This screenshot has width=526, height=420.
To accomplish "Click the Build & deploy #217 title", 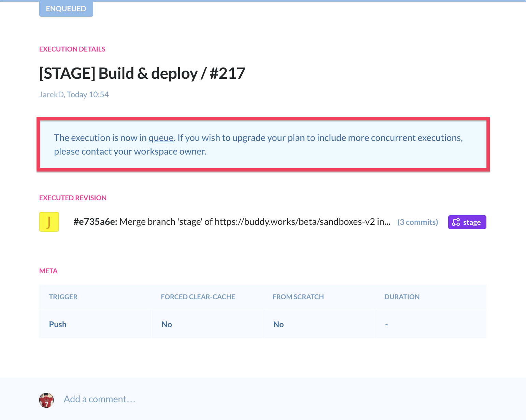I will point(142,73).
